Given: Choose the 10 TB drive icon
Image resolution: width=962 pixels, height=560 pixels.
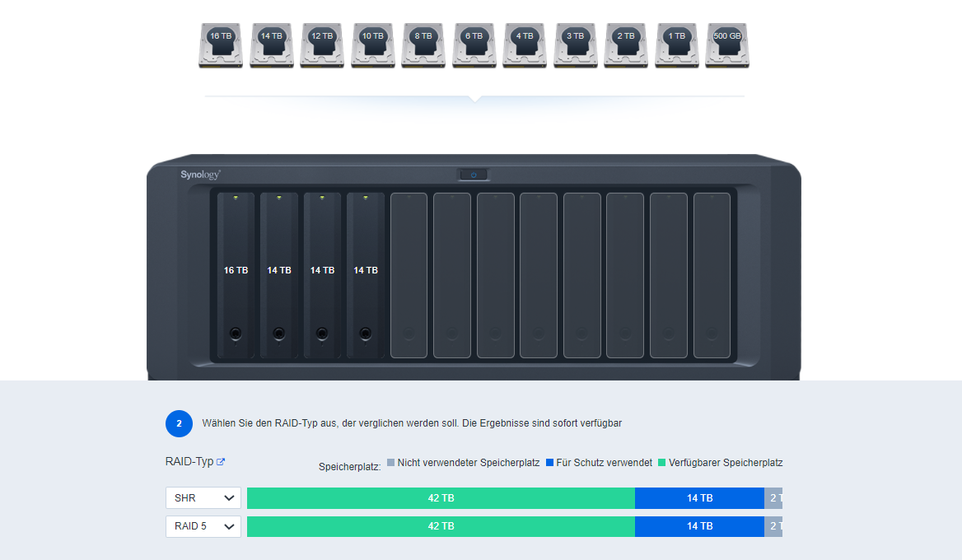Looking at the screenshot, I should pos(372,45).
